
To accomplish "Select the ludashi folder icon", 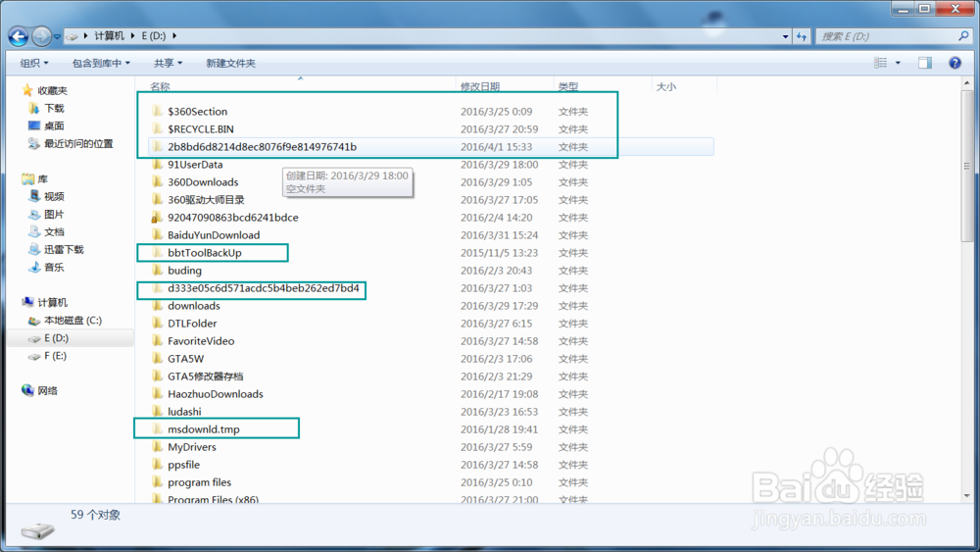I will 158,412.
